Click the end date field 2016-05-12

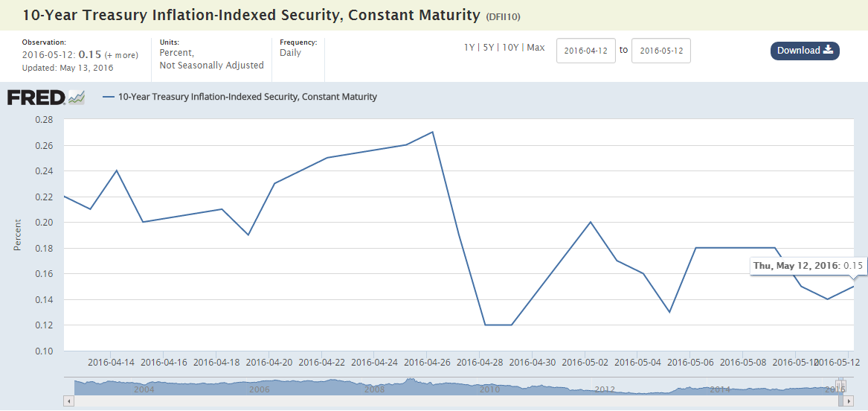660,51
